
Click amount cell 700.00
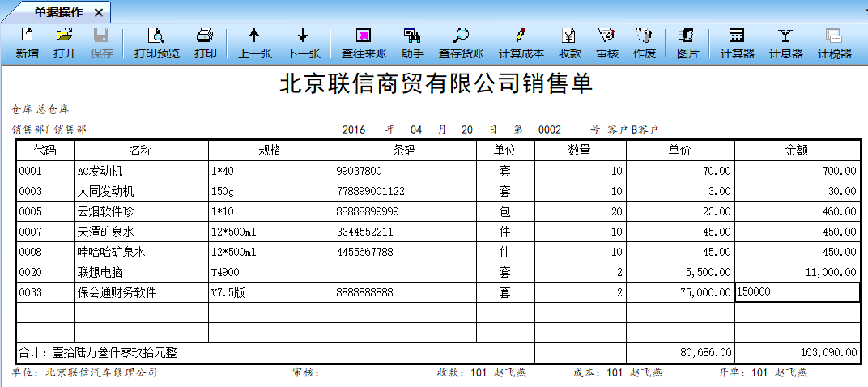pyautogui.click(x=798, y=171)
